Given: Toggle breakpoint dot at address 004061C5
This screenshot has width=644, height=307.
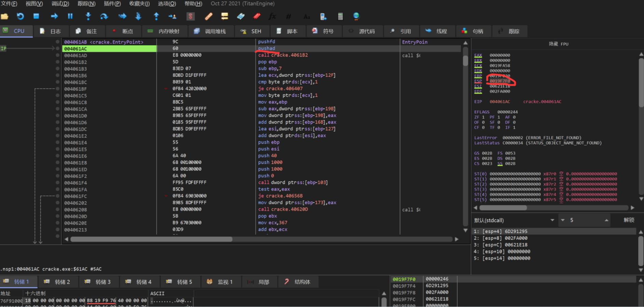Looking at the screenshot, I should click(x=57, y=96).
